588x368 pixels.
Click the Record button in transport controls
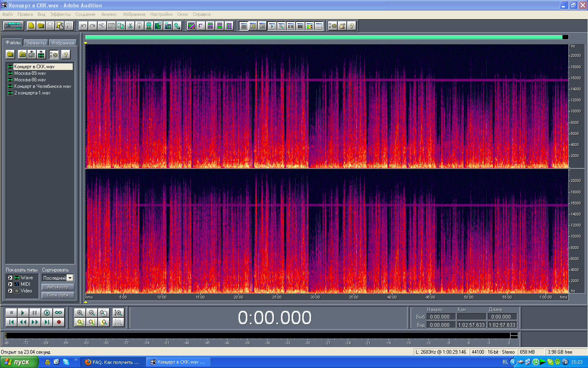pyautogui.click(x=59, y=322)
